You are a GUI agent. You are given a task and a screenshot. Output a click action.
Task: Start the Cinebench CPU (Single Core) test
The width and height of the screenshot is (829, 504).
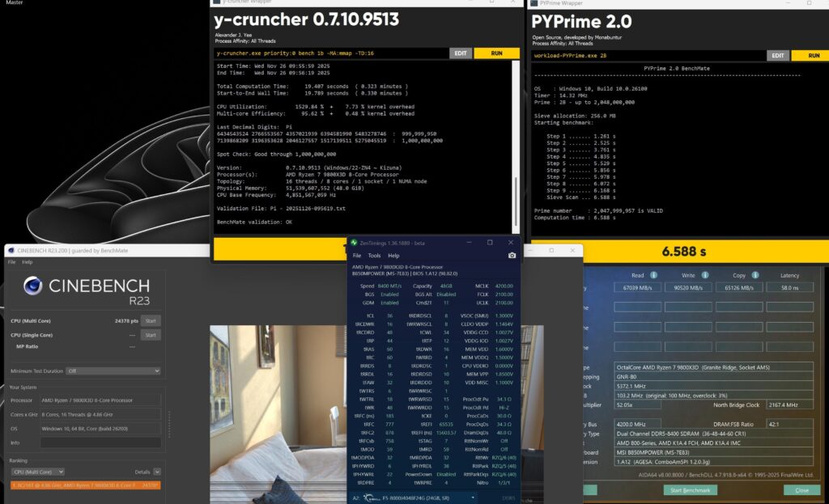[151, 335]
